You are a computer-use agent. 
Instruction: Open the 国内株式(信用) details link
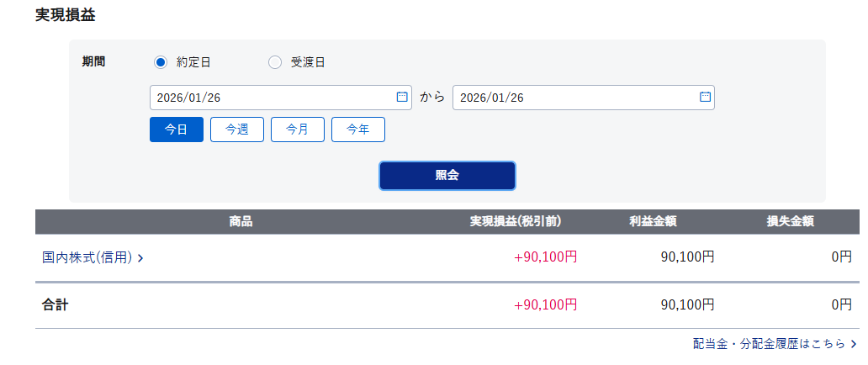point(87,258)
